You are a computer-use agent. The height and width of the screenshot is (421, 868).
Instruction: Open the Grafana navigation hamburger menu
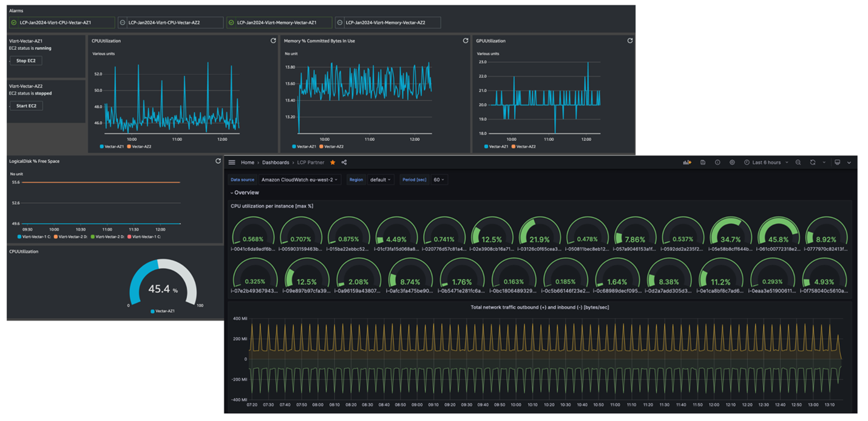(x=231, y=162)
